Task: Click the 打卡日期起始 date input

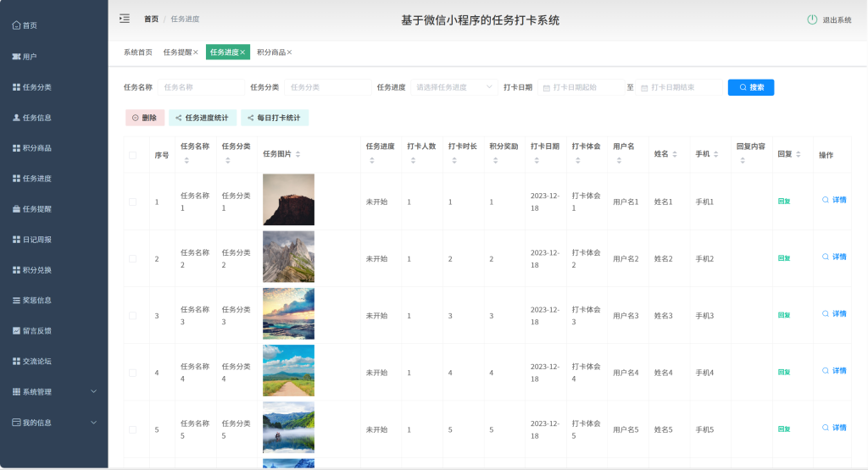Action: click(x=581, y=87)
